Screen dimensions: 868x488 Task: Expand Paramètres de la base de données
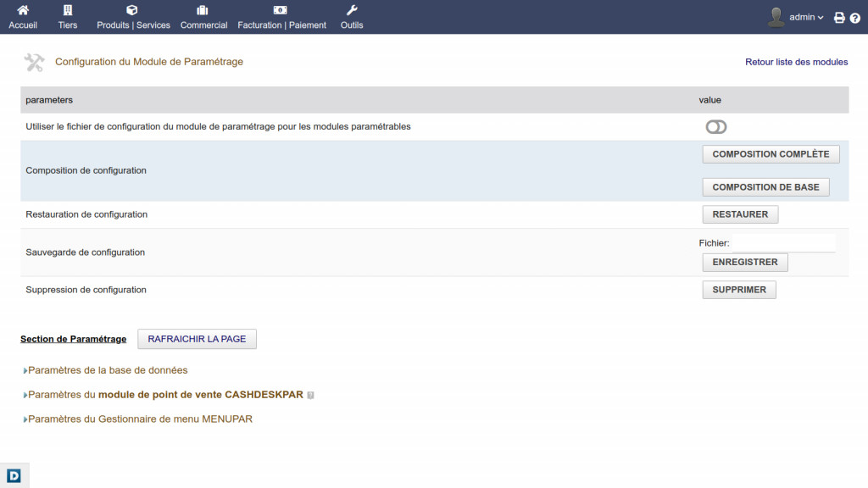[x=105, y=370]
